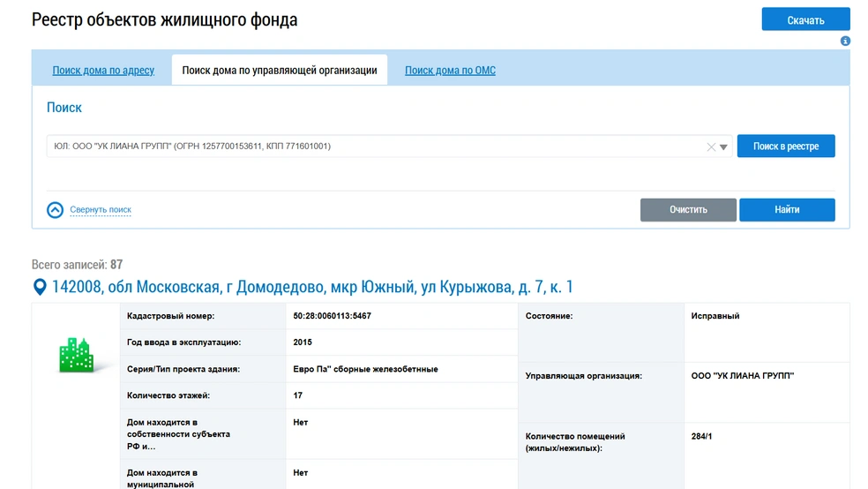Select the text Евро Па" сборные железобетонные
868x489 pixels.
[x=365, y=369]
